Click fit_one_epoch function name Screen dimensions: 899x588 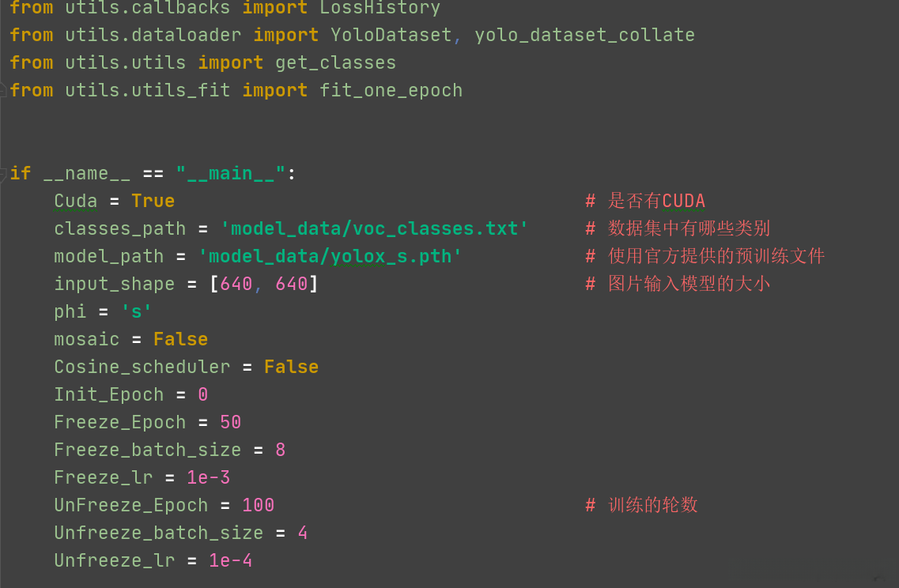coord(391,91)
